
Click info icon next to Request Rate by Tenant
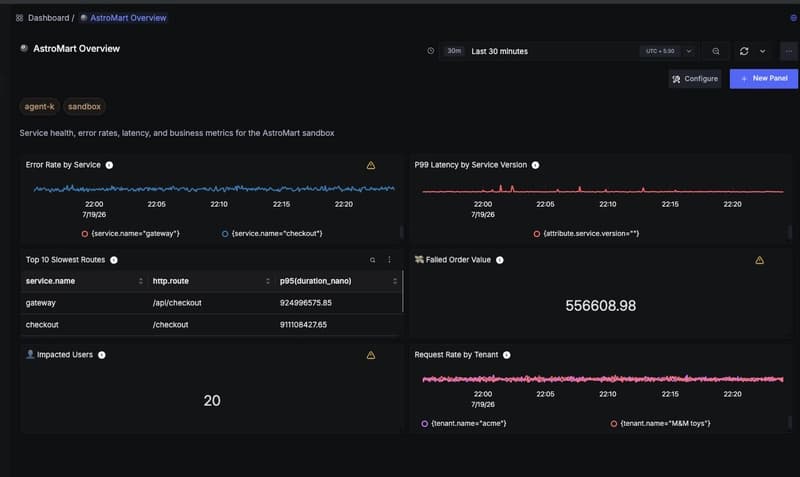click(507, 355)
